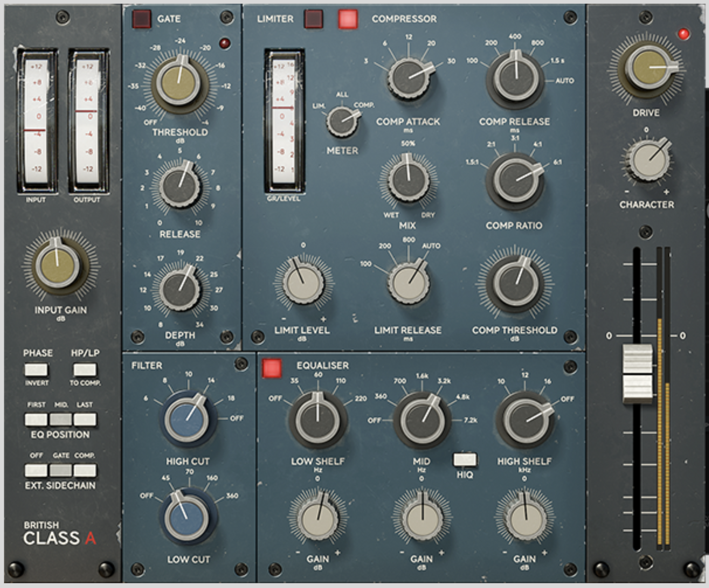
Task: Enable the Limiter section button
Action: 313,19
